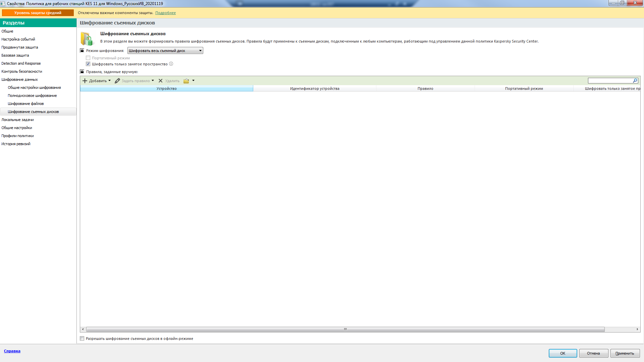
Task: Open the 'Шифровать весь съемный диск' mode dropdown
Action: click(x=165, y=51)
